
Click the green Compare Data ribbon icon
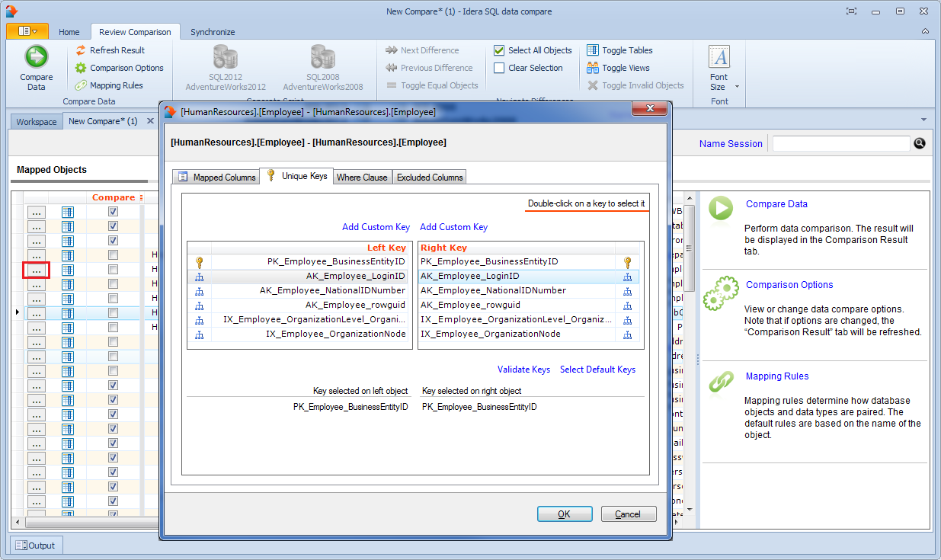36,58
